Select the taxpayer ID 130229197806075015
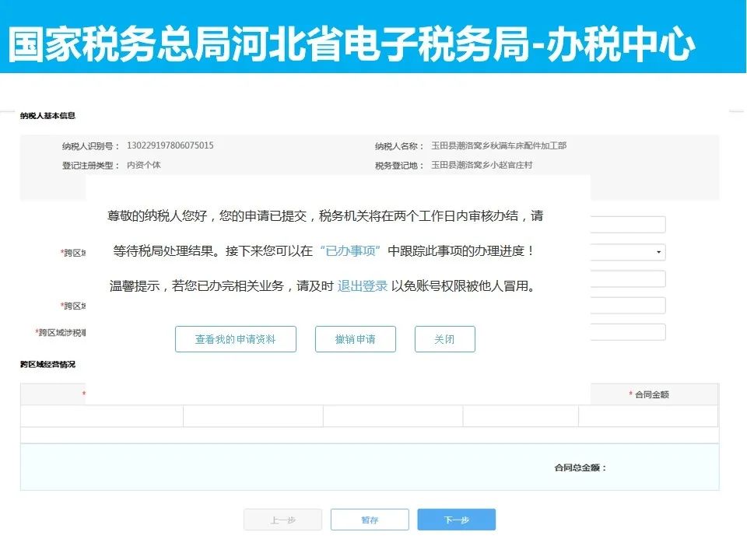This screenshot has width=747, height=560. point(170,145)
